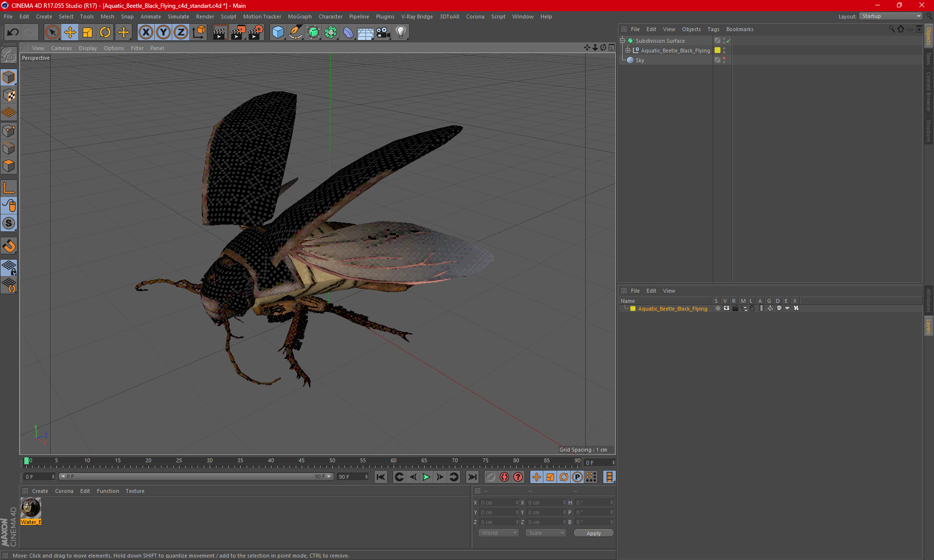This screenshot has width=934, height=560.
Task: Activate the Move tool
Action: pos(70,33)
